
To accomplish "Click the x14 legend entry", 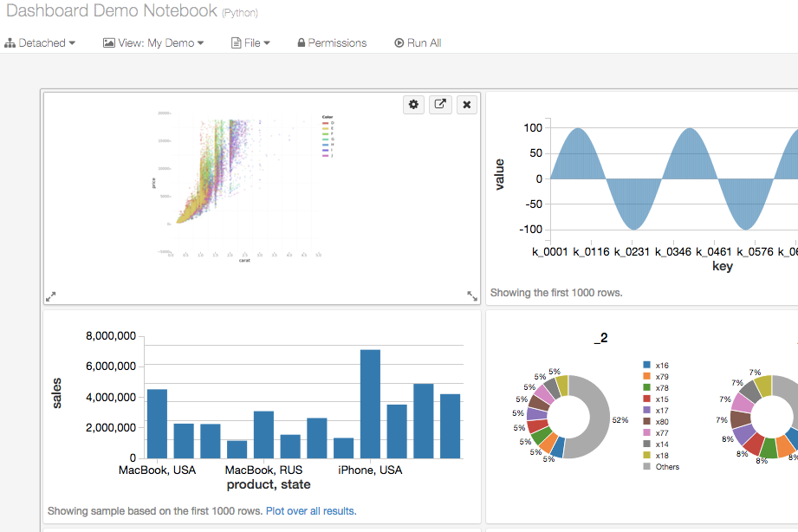I will [x=656, y=444].
